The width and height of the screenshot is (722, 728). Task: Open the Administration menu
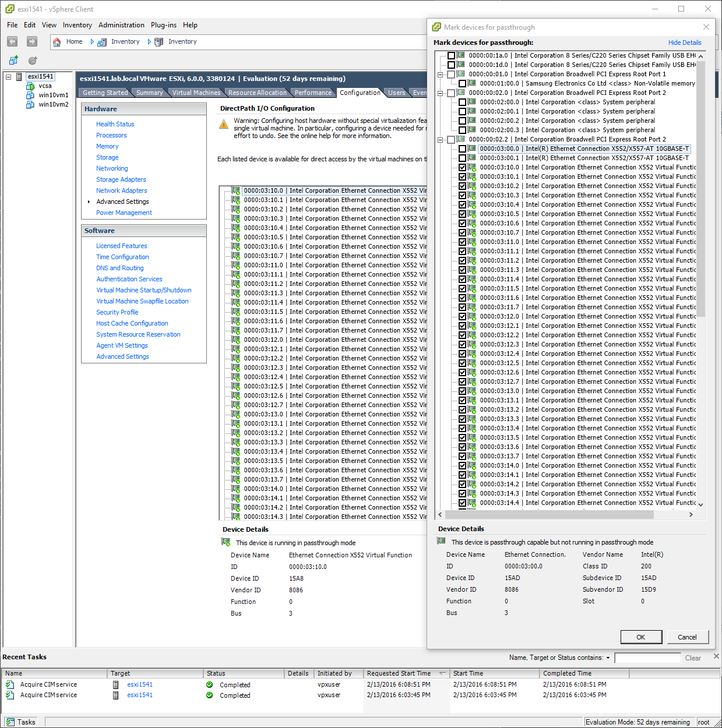[121, 25]
